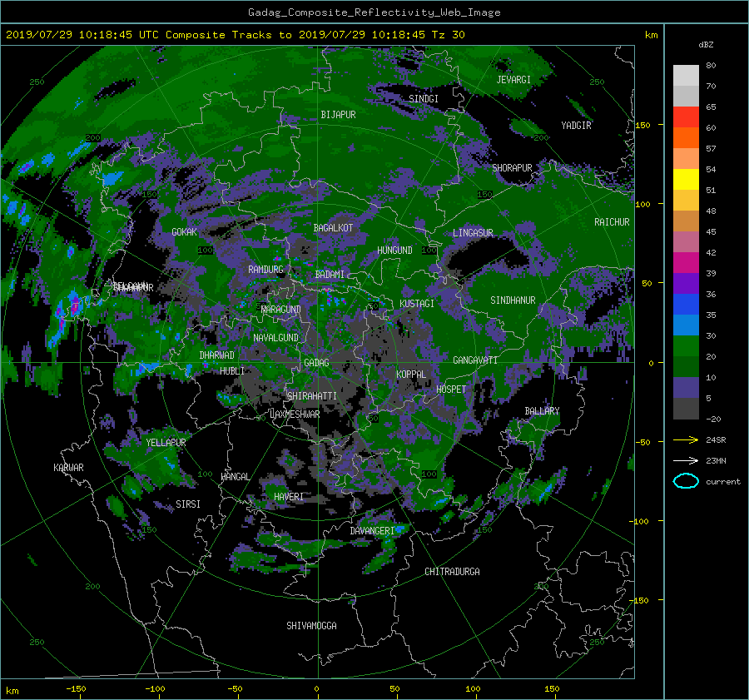
Task: Click the BIJAPUR city label
Action: pyautogui.click(x=338, y=115)
